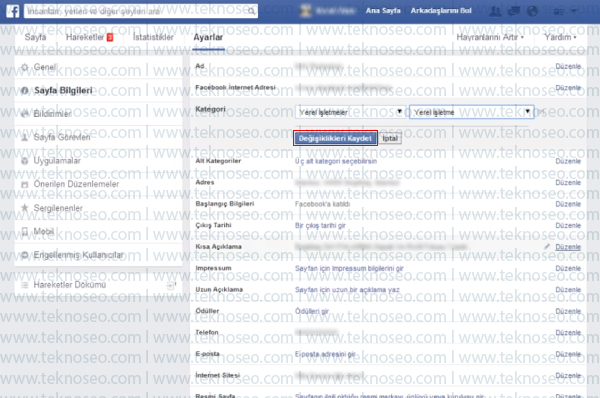The image size is (600, 398).
Task: Expand the Yardım menu
Action: point(560,37)
